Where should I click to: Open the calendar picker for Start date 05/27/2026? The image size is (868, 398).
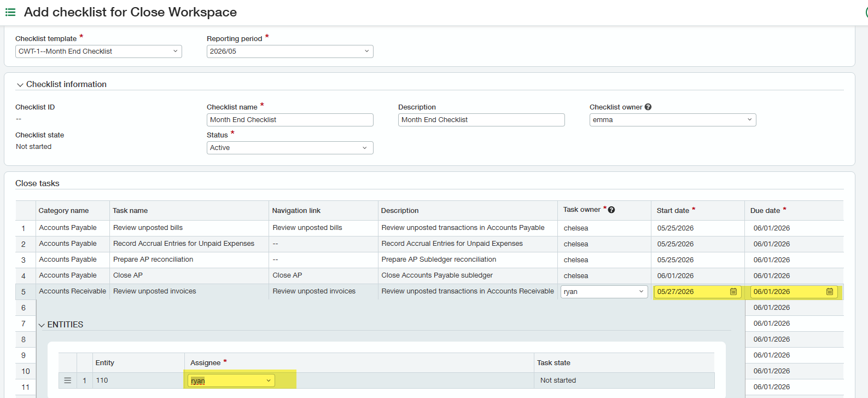pos(733,292)
